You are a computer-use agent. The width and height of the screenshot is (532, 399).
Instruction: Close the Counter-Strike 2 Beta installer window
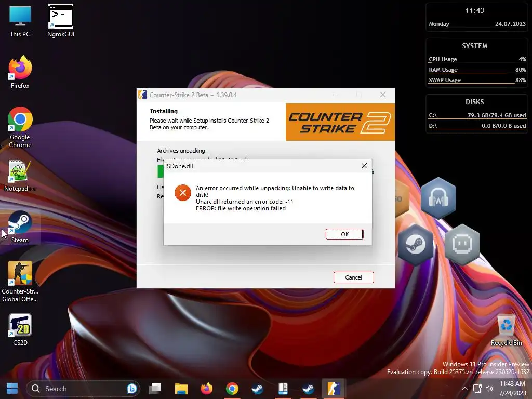coord(383,95)
